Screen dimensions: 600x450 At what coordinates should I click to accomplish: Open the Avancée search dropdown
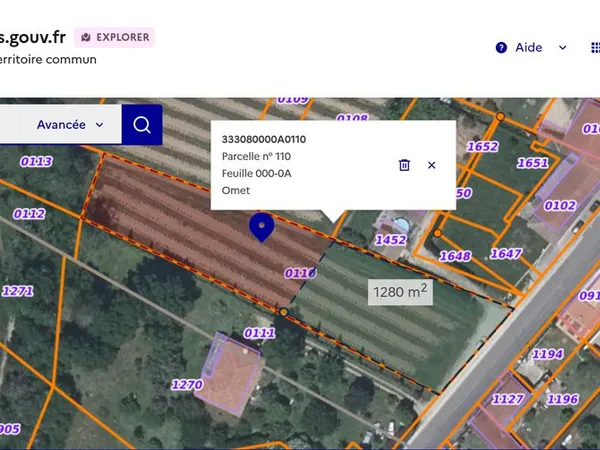click(x=70, y=125)
